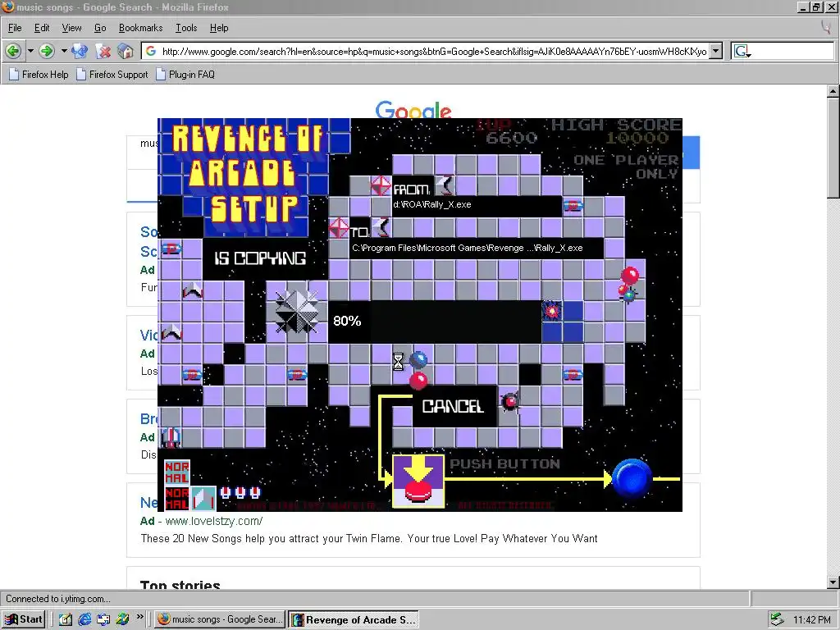This screenshot has height=630, width=840.
Task: Click the status bar text Connected to i.ytimg.com
Action: click(58, 598)
